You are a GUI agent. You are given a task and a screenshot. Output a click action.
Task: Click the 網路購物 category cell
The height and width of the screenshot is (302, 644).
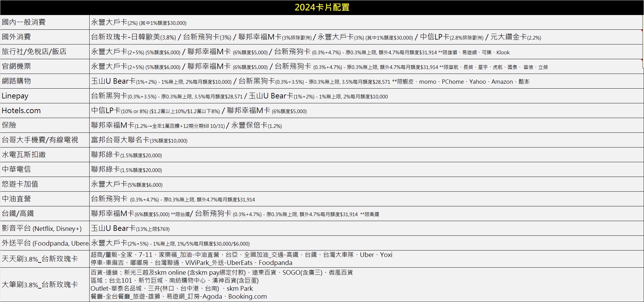tap(45, 81)
